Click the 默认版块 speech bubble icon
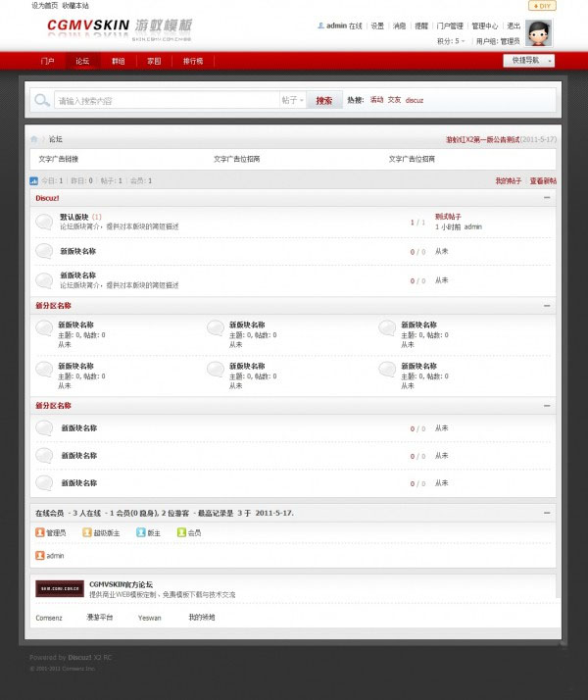This screenshot has height=700, width=588. tap(44, 222)
